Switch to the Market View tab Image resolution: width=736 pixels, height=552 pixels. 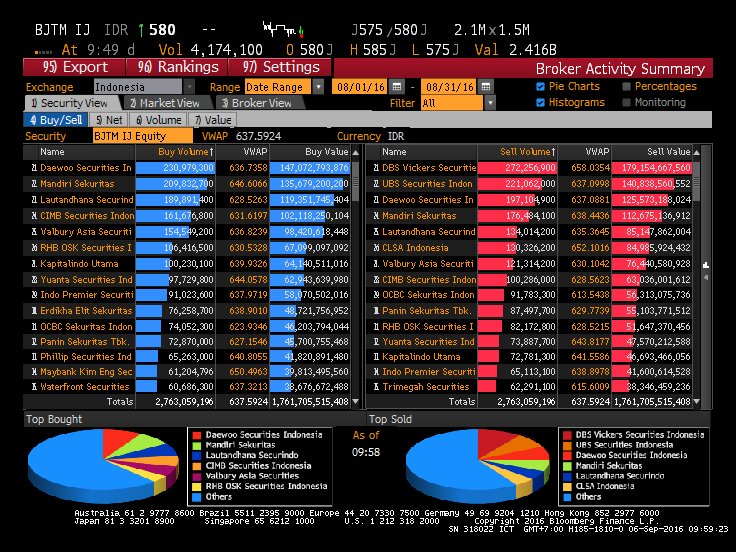coord(165,102)
